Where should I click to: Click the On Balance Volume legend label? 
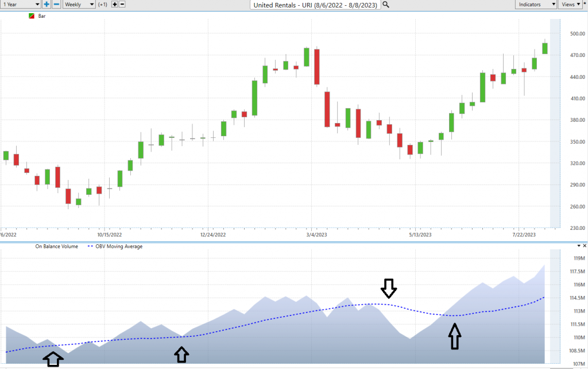57,246
